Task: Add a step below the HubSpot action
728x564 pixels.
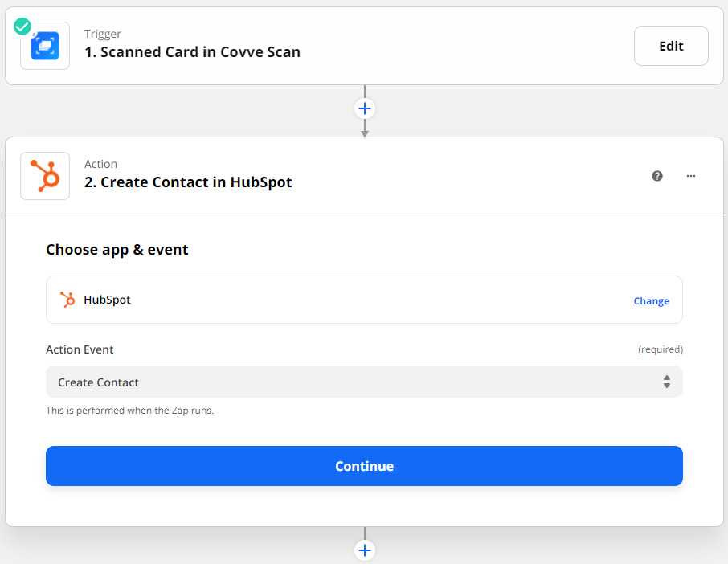Action: [x=365, y=550]
